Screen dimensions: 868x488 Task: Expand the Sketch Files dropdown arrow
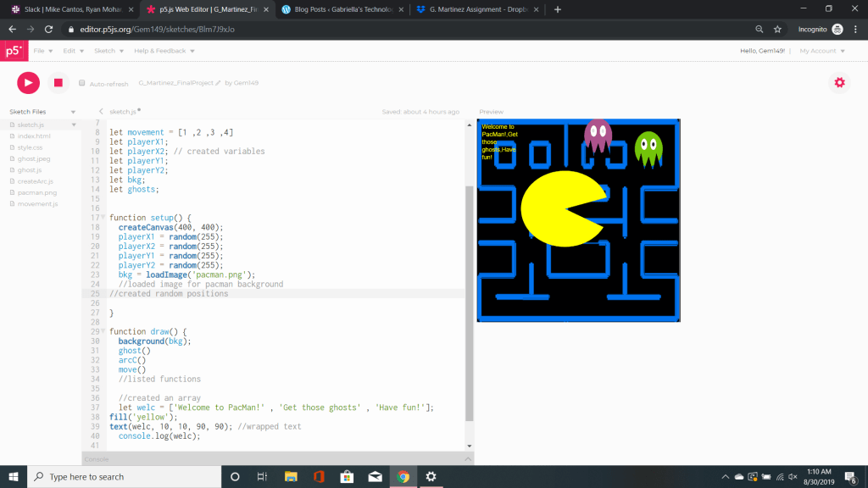[73, 112]
